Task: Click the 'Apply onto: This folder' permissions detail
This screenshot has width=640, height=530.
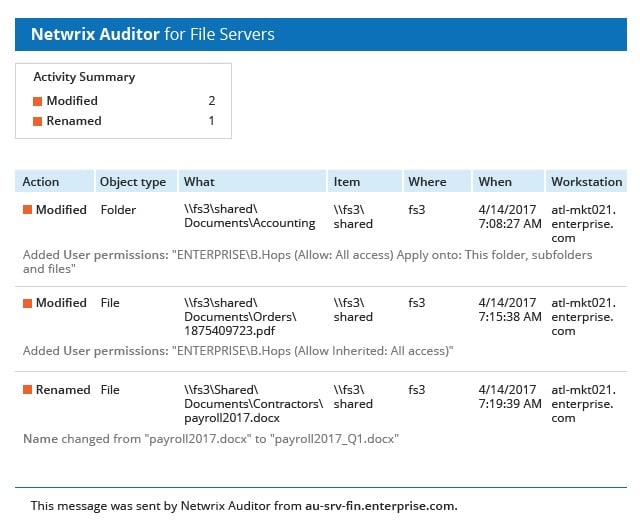Action: pyautogui.click(x=307, y=262)
